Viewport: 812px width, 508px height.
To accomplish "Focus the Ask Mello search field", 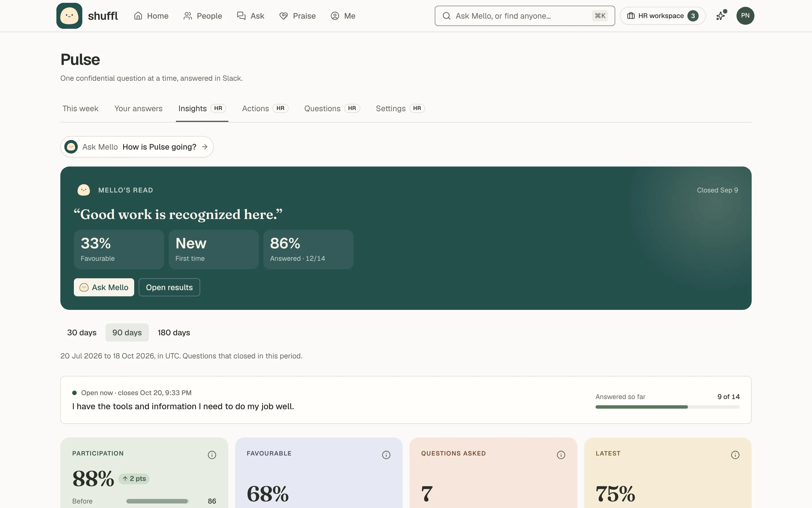I will click(x=524, y=16).
